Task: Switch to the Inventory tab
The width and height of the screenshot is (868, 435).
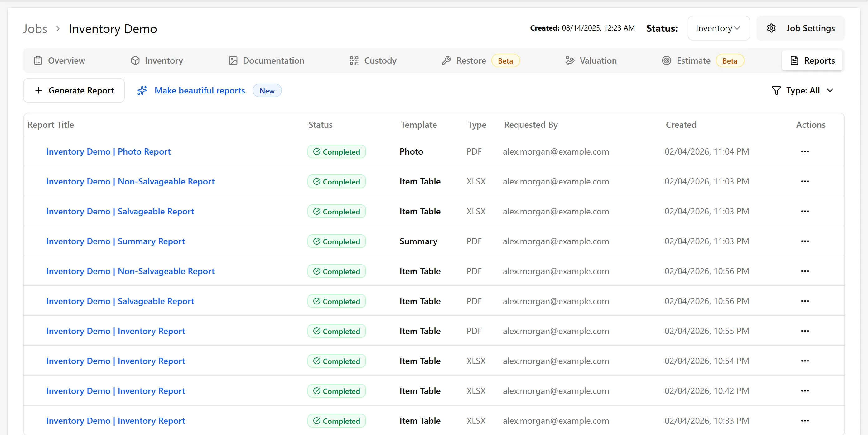Action: (157, 60)
